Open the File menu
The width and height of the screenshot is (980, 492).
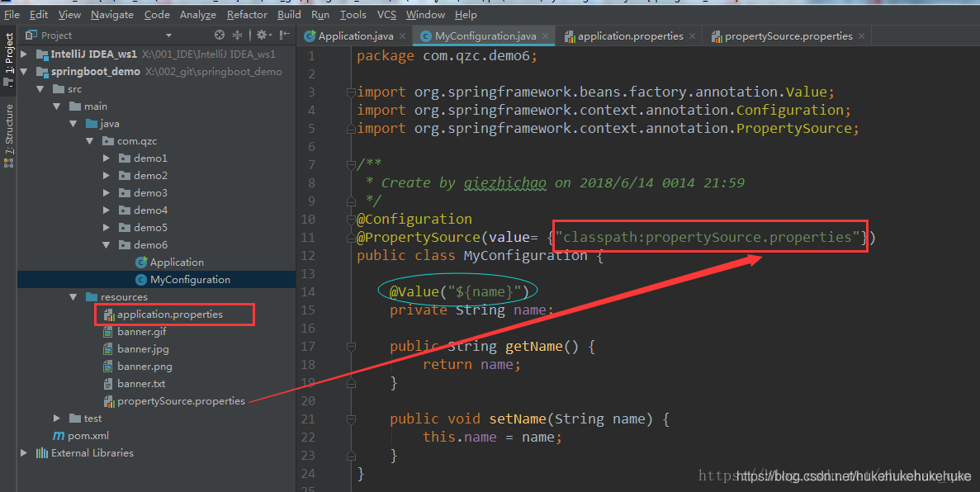click(12, 14)
